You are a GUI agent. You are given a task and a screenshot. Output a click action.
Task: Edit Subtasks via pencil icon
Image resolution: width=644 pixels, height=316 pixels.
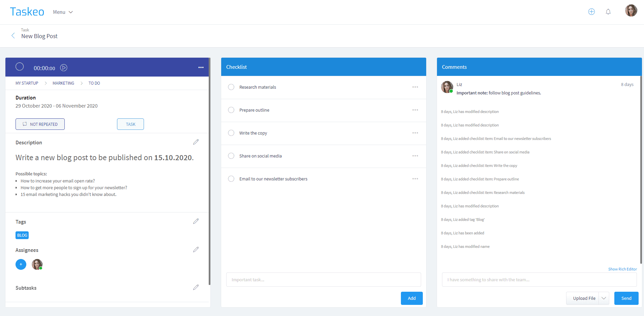196,287
